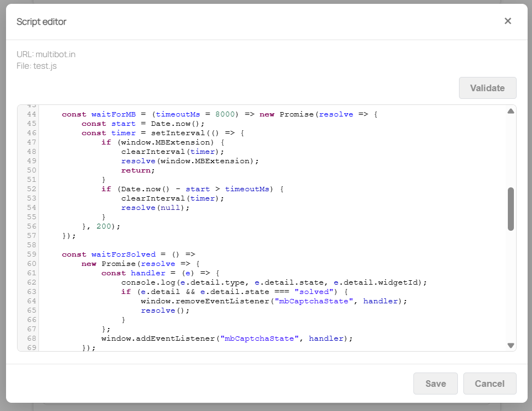532x411 pixels.
Task: Click the Validate button
Action: click(488, 88)
